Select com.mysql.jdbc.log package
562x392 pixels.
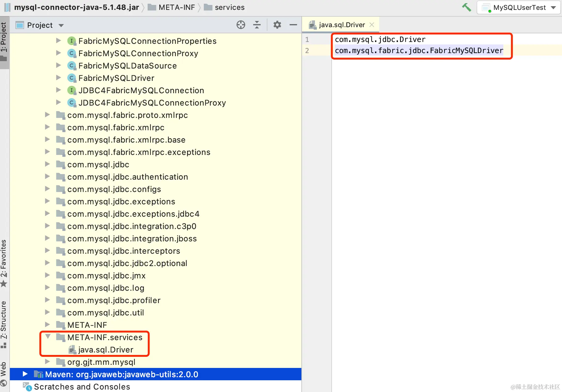pos(106,288)
